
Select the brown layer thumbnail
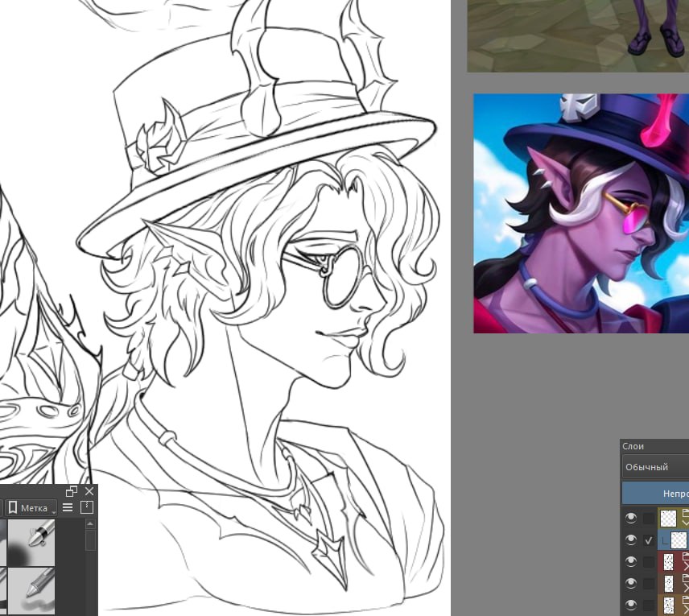[668, 584]
